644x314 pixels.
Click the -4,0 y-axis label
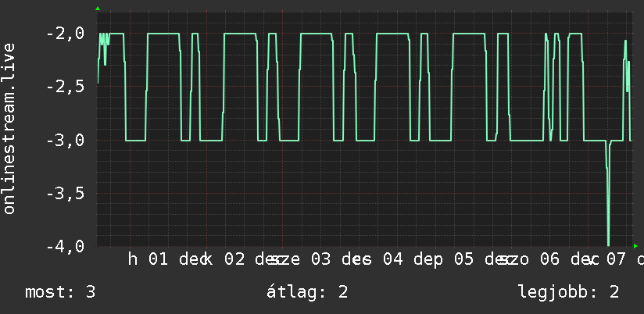66,247
